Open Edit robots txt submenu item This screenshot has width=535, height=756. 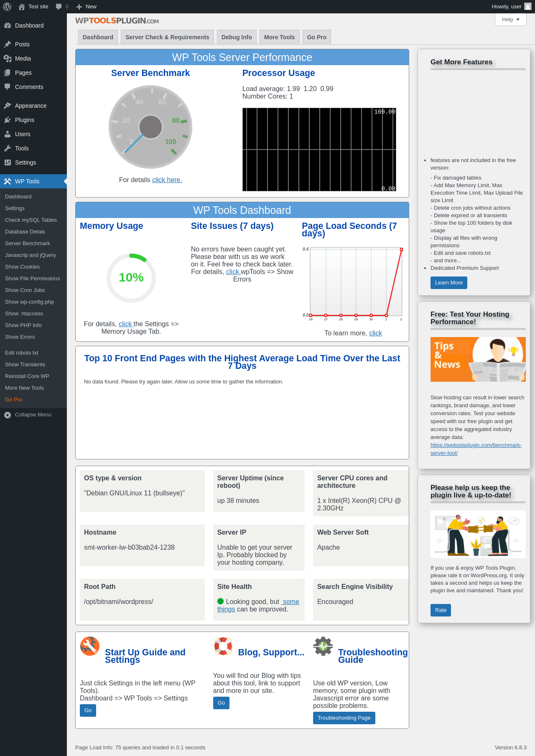(x=33, y=353)
